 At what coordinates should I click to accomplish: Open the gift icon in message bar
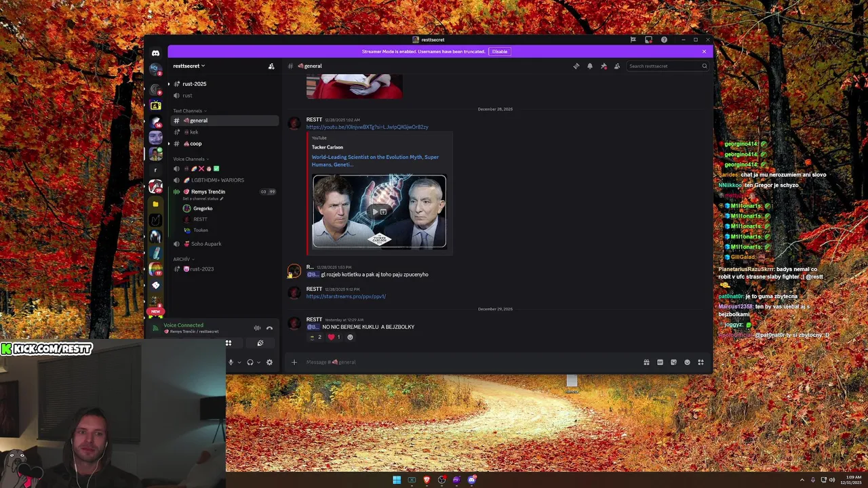[x=646, y=362]
